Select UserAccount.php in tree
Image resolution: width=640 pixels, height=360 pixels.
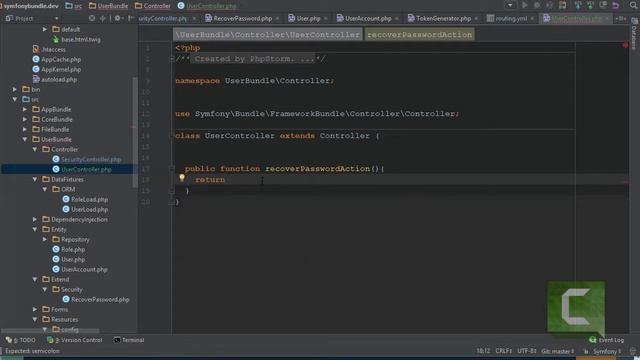click(80, 269)
